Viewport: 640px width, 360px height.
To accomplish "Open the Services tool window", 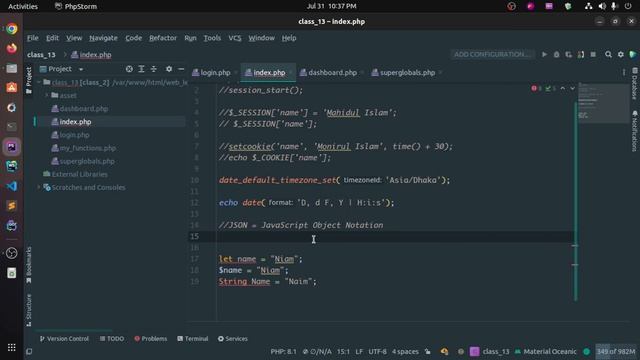I will coord(233,339).
